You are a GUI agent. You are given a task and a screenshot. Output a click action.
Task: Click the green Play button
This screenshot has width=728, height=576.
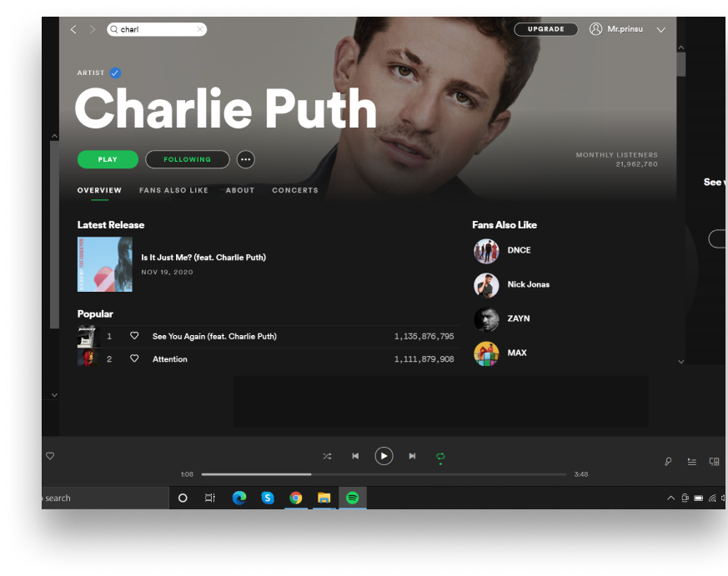pos(108,159)
